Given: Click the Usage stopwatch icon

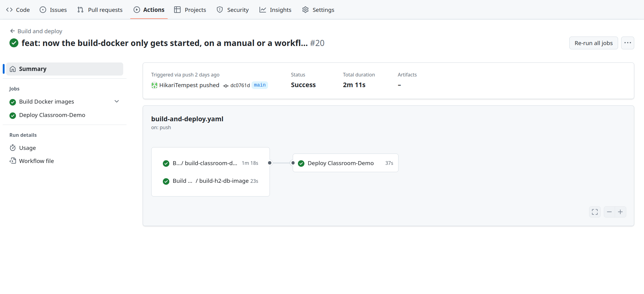Looking at the screenshot, I should coord(13,148).
